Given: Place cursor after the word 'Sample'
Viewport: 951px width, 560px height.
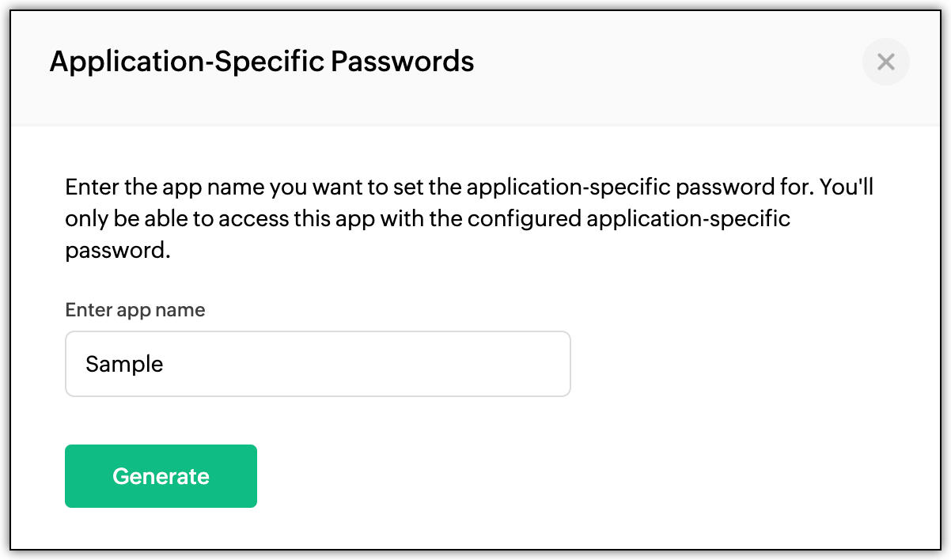Looking at the screenshot, I should (x=165, y=364).
